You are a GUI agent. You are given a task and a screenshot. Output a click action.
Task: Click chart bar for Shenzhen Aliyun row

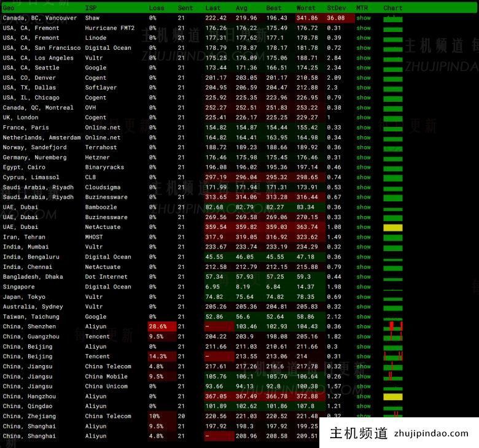click(x=393, y=327)
